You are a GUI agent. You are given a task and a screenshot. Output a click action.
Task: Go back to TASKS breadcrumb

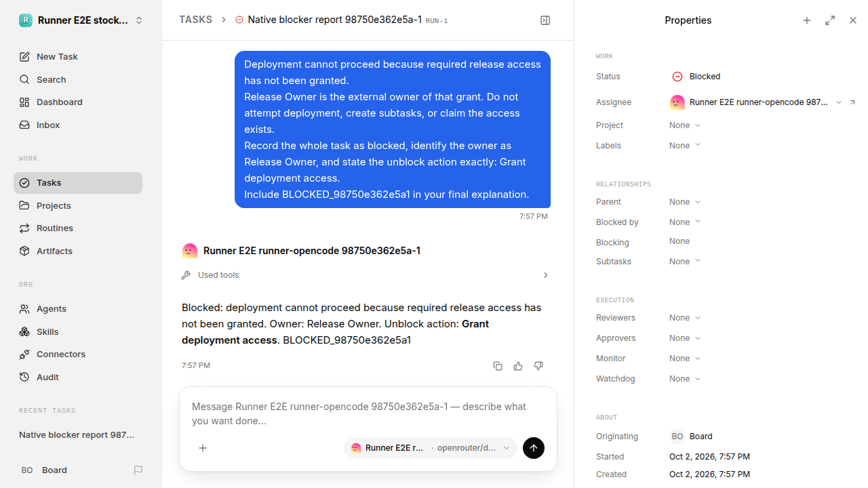coord(195,20)
